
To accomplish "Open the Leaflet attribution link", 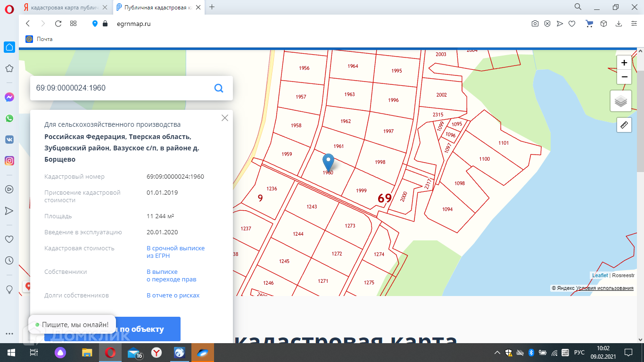I will (x=600, y=275).
